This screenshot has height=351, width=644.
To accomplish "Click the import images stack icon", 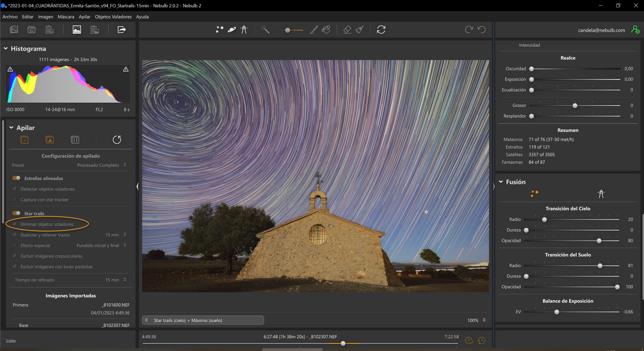I will pyautogui.click(x=14, y=30).
